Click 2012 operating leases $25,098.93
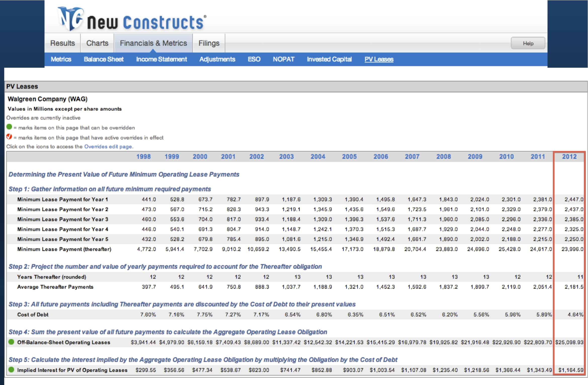588x385 pixels. 569,342
